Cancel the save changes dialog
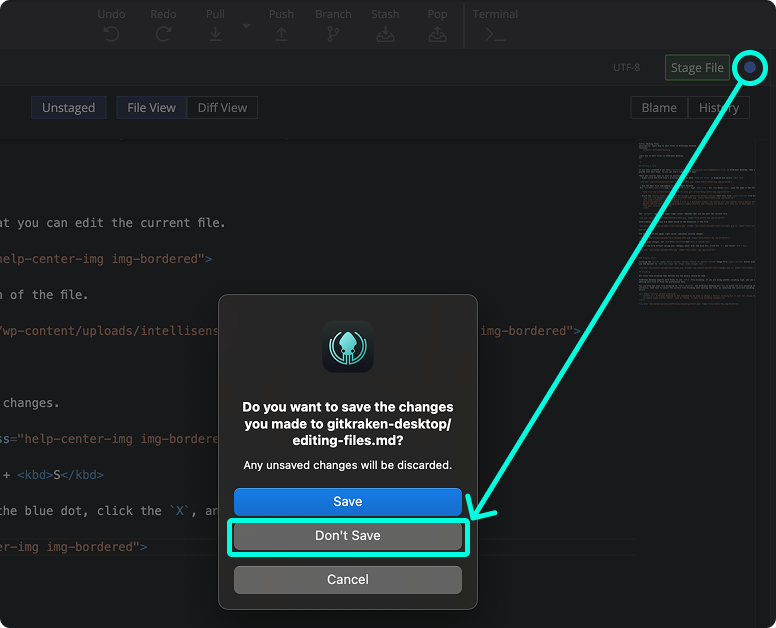 347,580
